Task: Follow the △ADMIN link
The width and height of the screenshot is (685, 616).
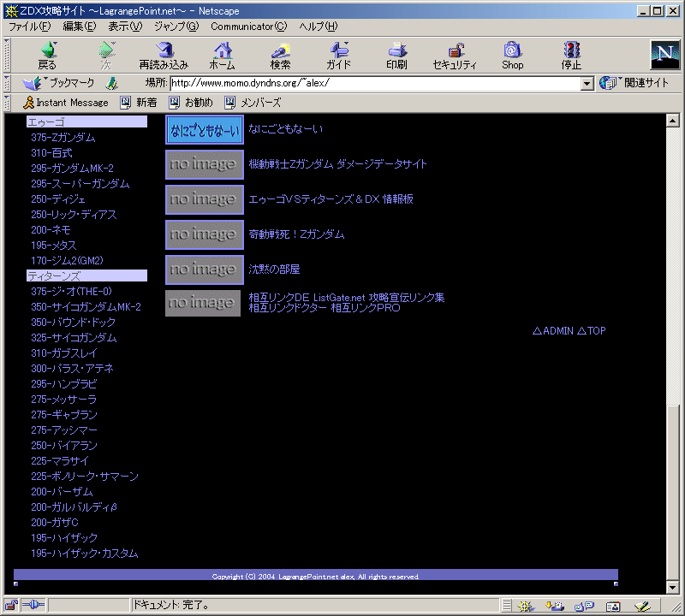Action: tap(552, 331)
